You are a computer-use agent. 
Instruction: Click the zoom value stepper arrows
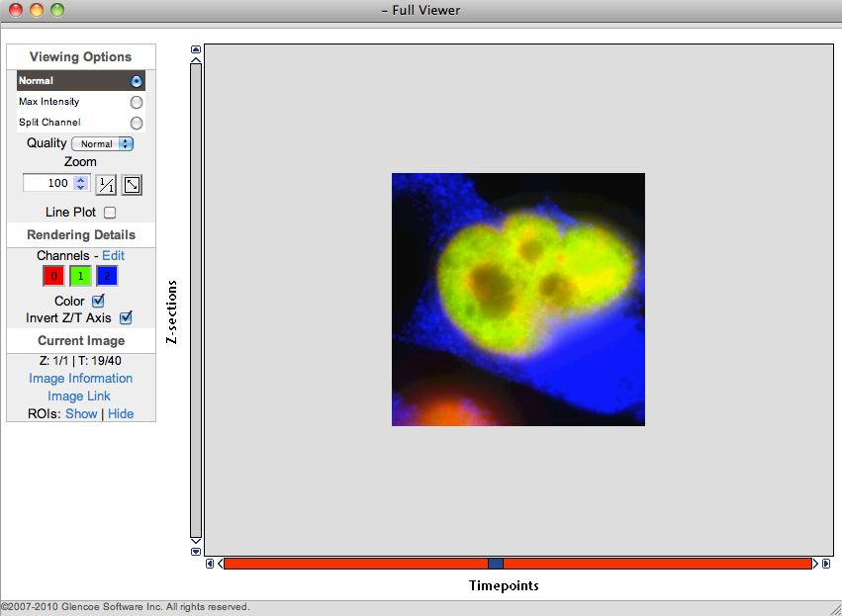pyautogui.click(x=81, y=183)
